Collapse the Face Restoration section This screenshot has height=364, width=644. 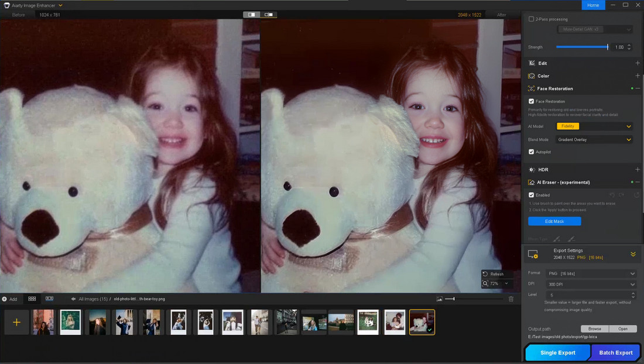pyautogui.click(x=638, y=88)
